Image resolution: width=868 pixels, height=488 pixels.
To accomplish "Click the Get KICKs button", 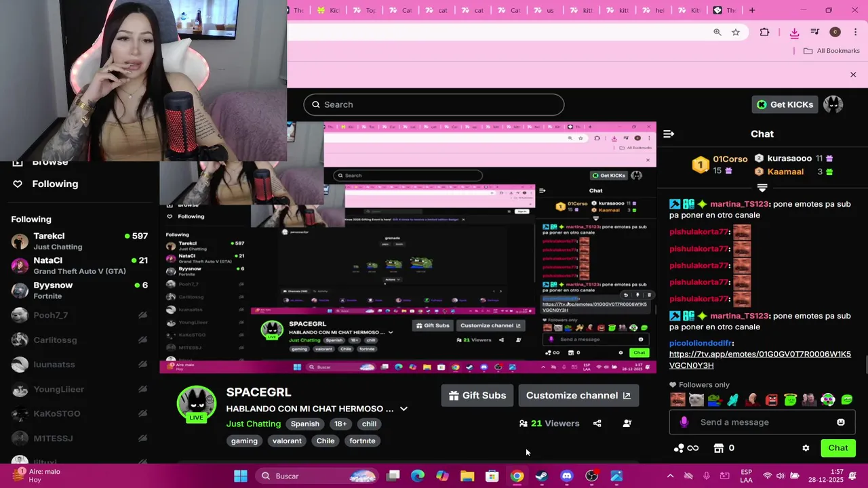I will pyautogui.click(x=785, y=104).
